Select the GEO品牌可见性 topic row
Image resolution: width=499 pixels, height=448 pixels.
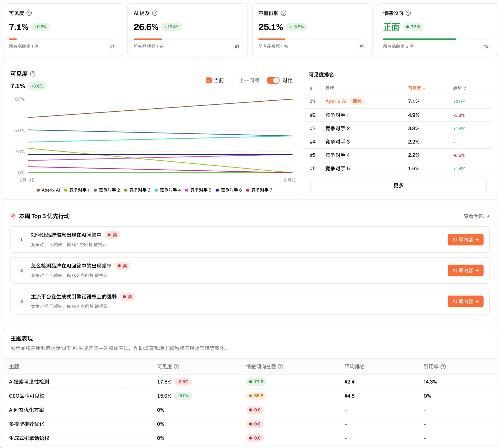click(250, 396)
